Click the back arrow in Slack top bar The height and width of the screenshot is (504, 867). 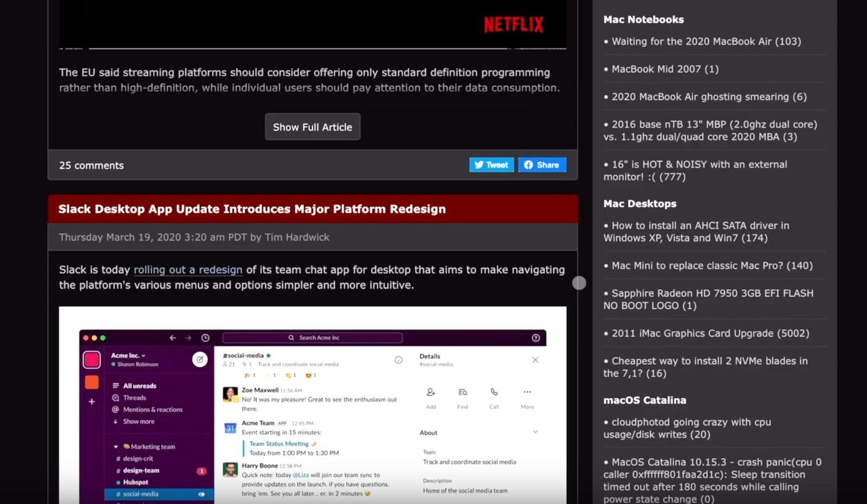point(173,338)
